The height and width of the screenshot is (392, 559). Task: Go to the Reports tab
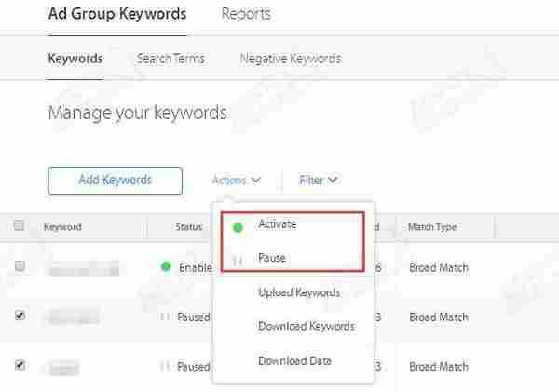[246, 14]
